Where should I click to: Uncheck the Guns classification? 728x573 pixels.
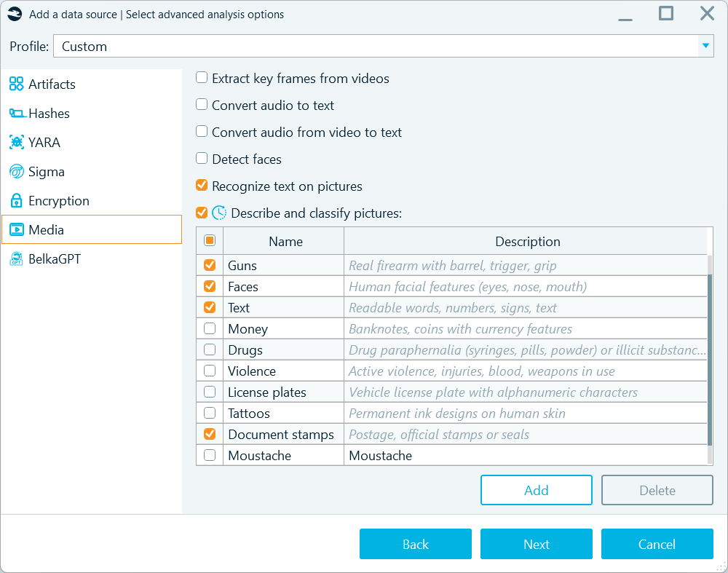pyautogui.click(x=209, y=265)
